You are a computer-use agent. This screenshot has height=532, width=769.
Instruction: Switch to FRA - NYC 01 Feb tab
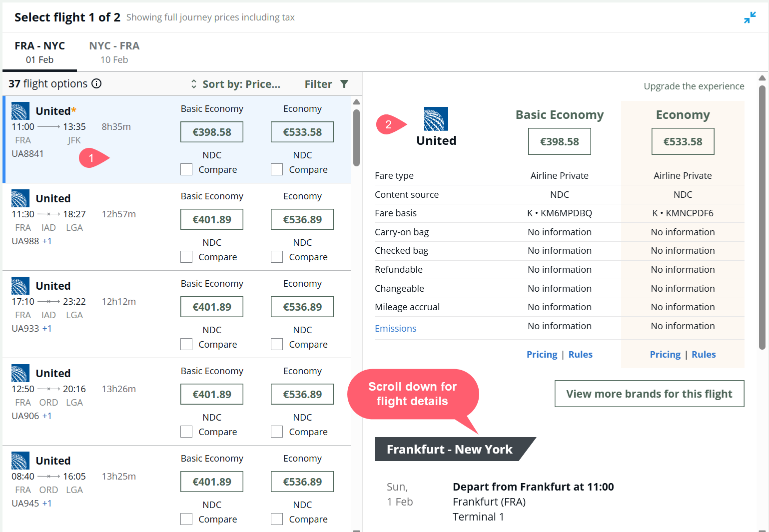[39, 52]
